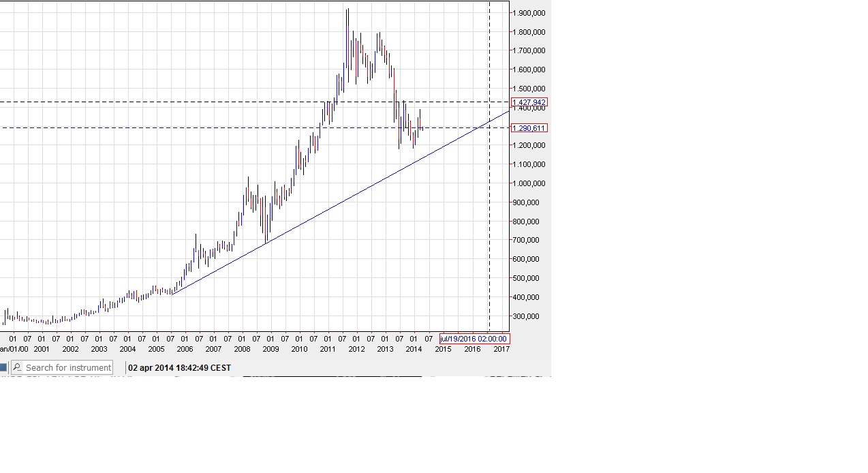Click the 1.427,942 price level tag

coord(529,102)
